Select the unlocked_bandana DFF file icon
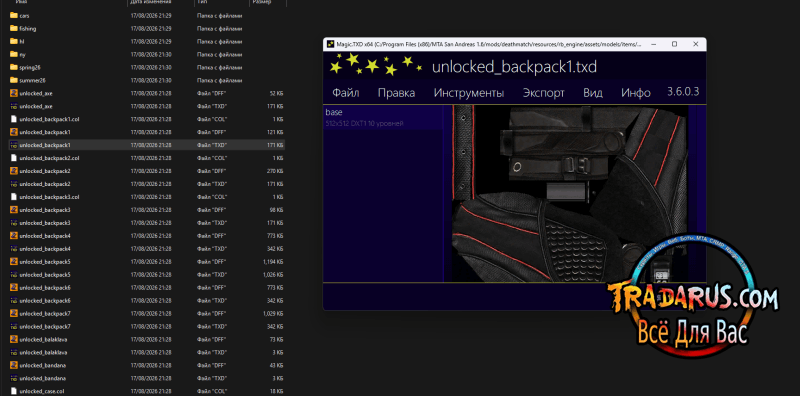 tap(14, 365)
